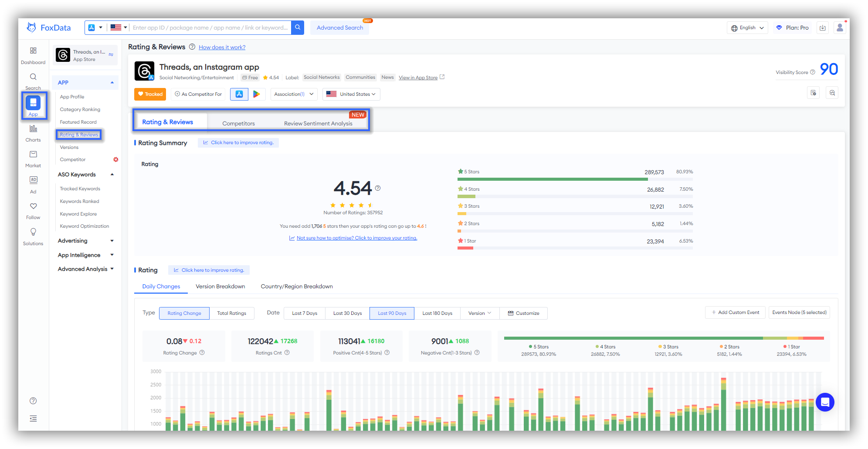
Task: Click the 5 Stars green progress bar
Action: tap(553, 179)
